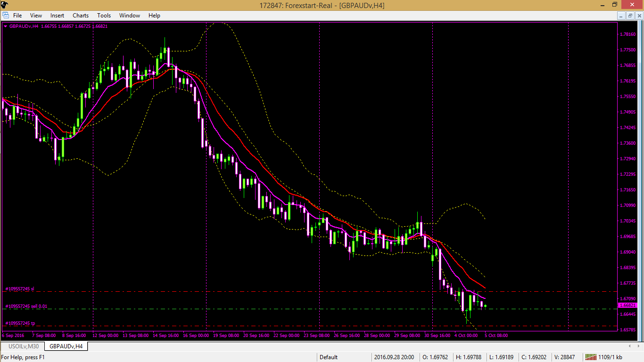Click the MetaTrader application icon in title bar
The image size is (644, 362).
5,5
